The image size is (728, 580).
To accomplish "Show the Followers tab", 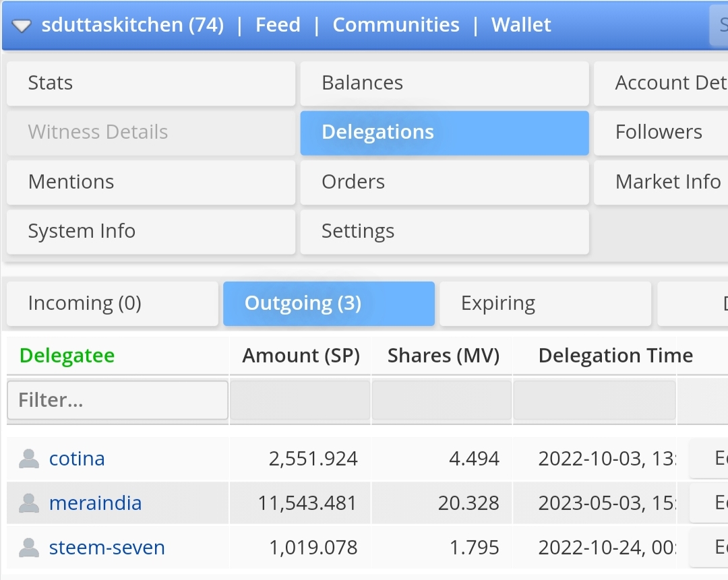I will coord(659,133).
